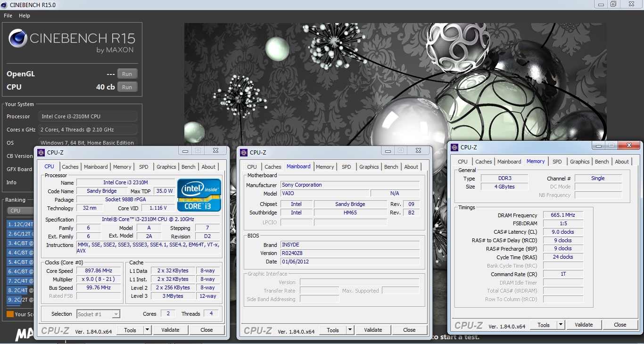Click Validate in the Mainboard window
Image resolution: width=644 pixels, height=344 pixels.
click(373, 330)
